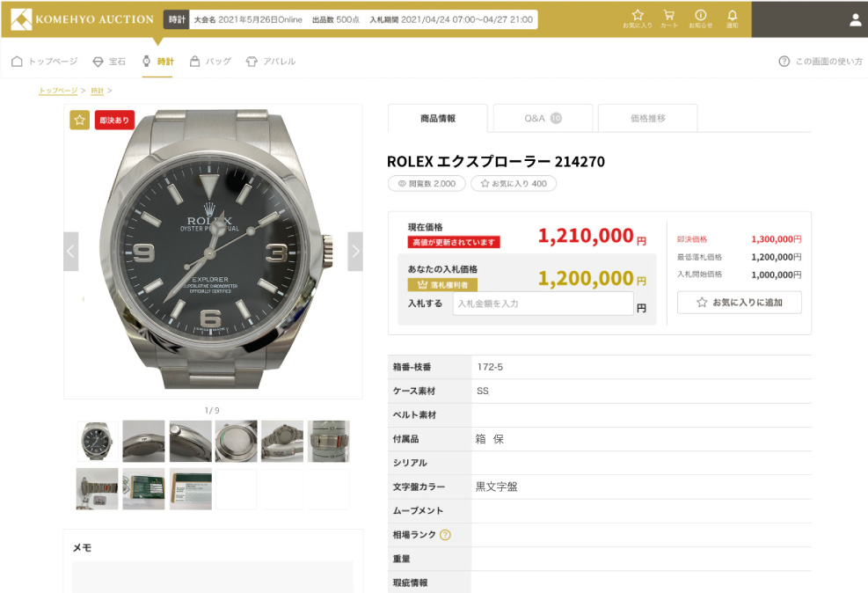Image resolution: width=868 pixels, height=593 pixels.
Task: Select the last thumbnail with the box label
Action: (191, 489)
